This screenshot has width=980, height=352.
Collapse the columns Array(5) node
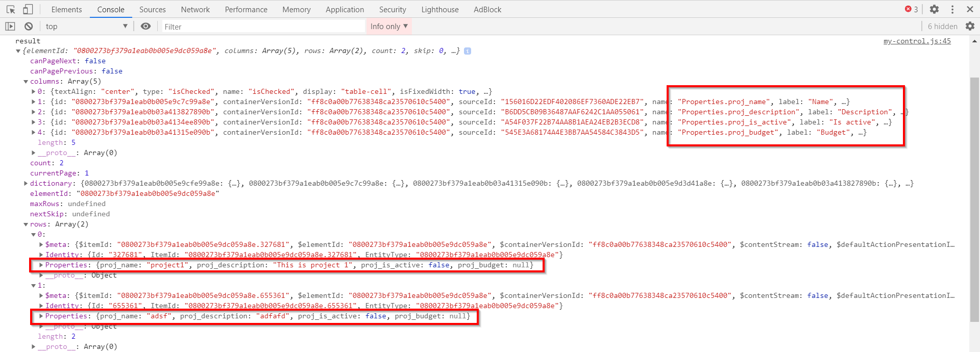coord(26,82)
